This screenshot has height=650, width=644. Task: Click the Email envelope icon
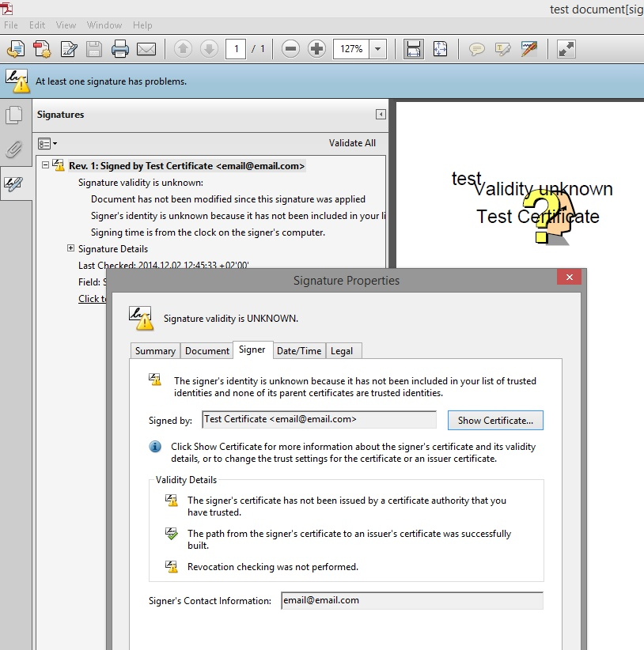[146, 49]
